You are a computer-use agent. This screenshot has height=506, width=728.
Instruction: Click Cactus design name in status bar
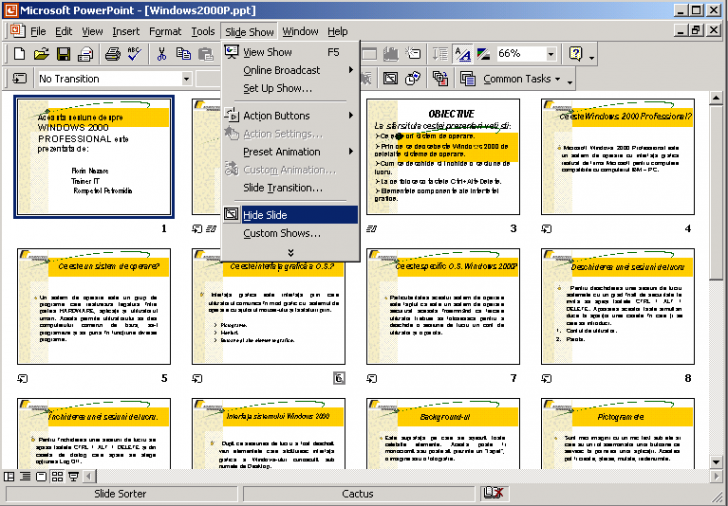[x=358, y=493]
